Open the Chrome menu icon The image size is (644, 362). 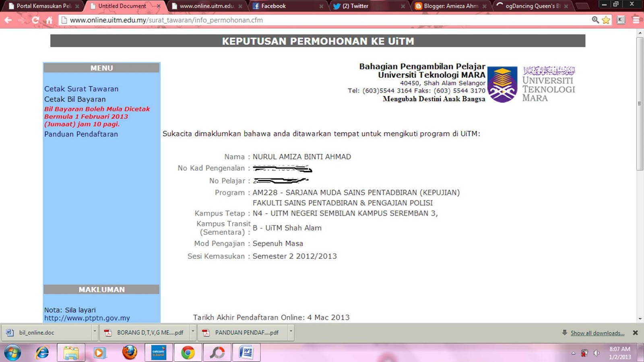[x=636, y=20]
